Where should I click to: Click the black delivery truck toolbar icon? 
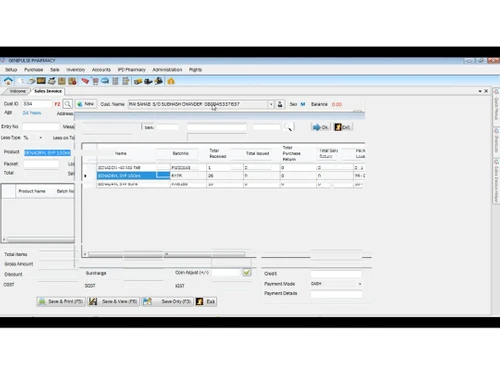(148, 81)
